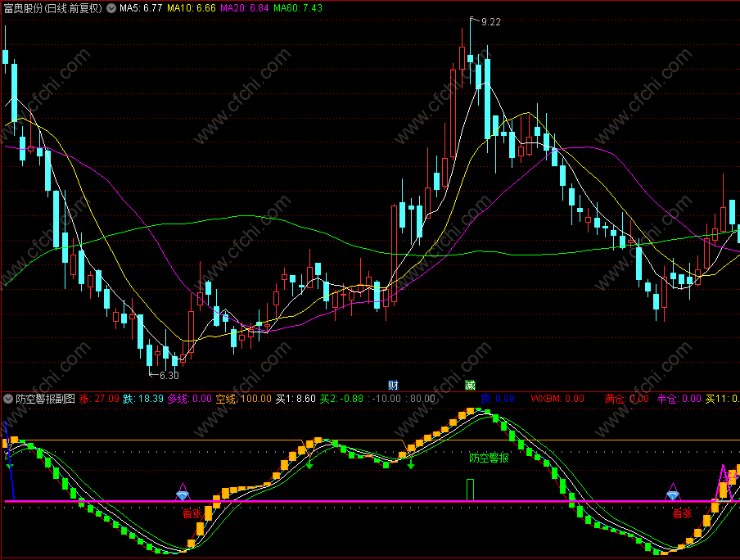This screenshot has height=560, width=740.
Task: Click the first red 看涨 label
Action: click(x=192, y=513)
